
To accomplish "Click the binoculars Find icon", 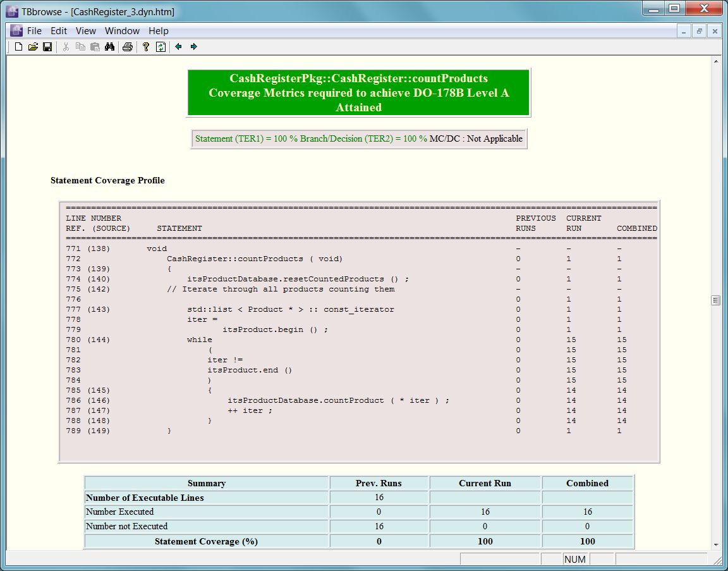I will coord(109,47).
